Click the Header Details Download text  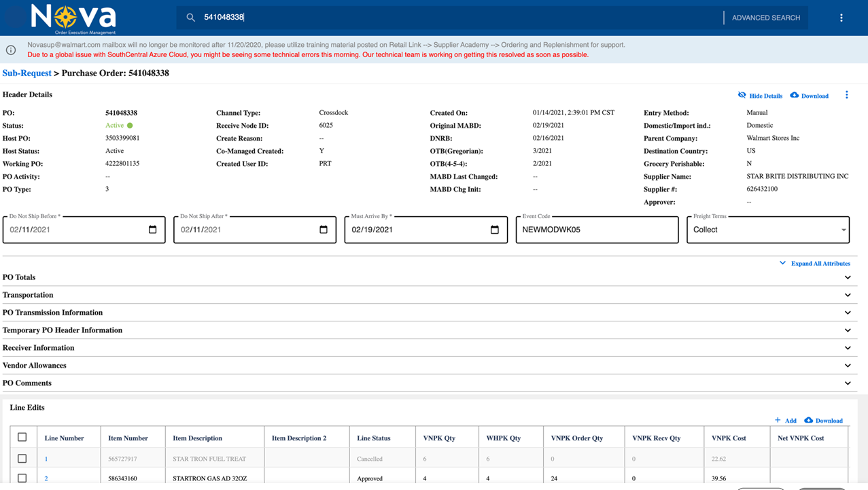pyautogui.click(x=815, y=96)
